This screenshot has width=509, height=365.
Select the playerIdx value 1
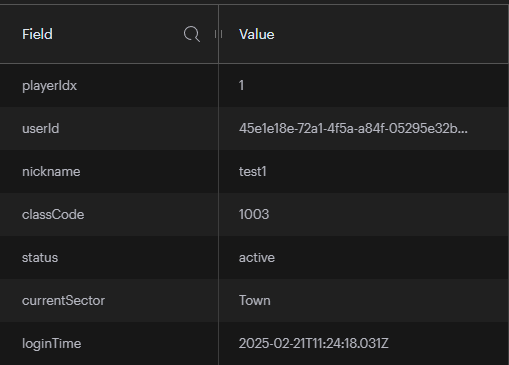click(241, 85)
